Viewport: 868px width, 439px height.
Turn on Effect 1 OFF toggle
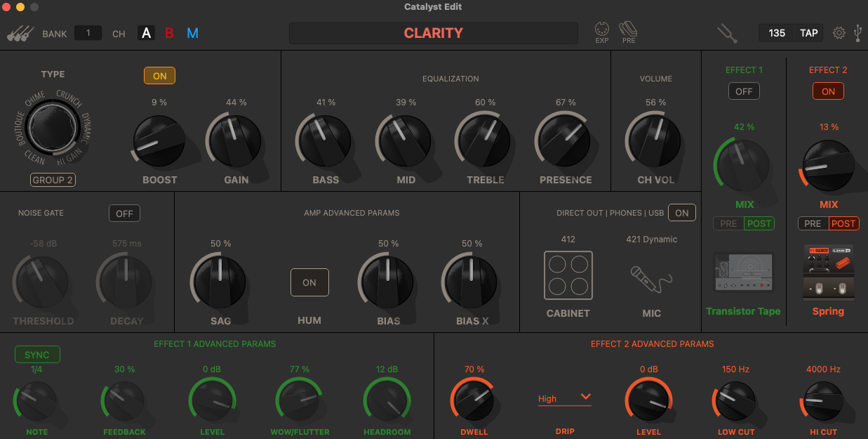pos(744,91)
